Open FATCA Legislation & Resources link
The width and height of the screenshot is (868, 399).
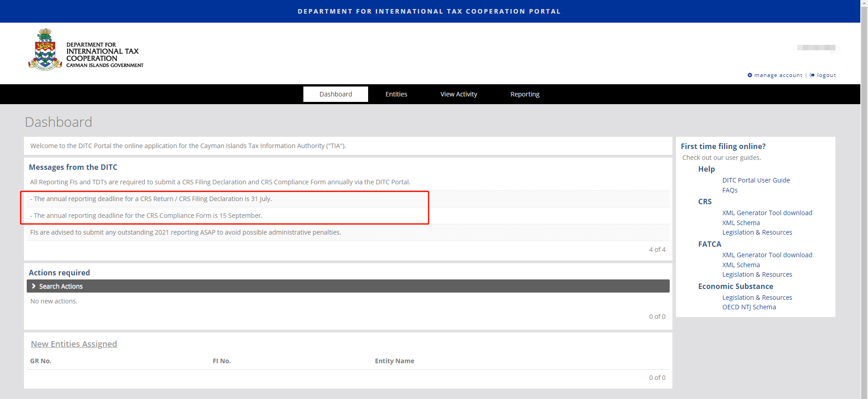coord(757,274)
